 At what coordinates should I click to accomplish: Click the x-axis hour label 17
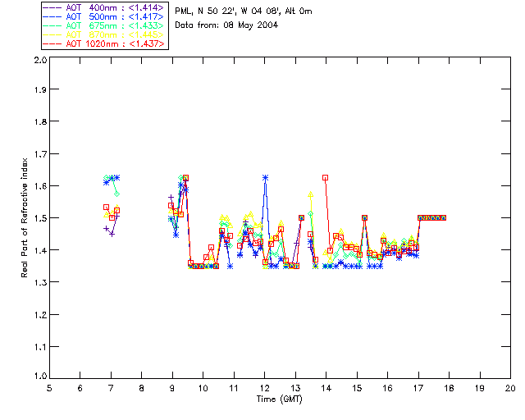(418, 388)
